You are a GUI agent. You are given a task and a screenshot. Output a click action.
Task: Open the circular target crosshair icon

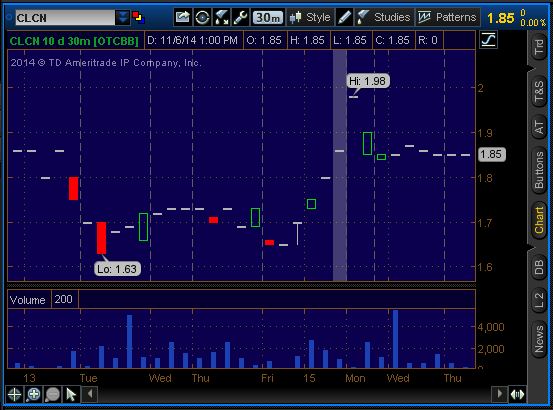(x=202, y=17)
